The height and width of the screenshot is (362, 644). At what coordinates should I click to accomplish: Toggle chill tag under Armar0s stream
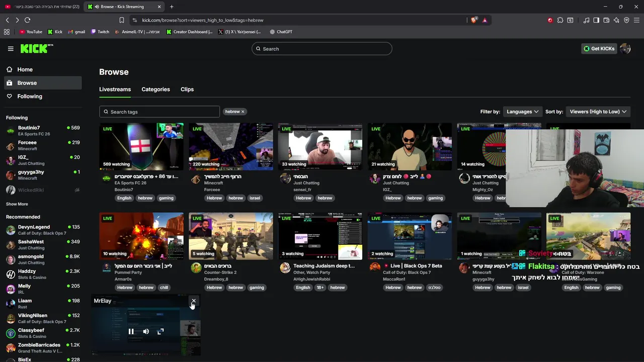(164, 288)
